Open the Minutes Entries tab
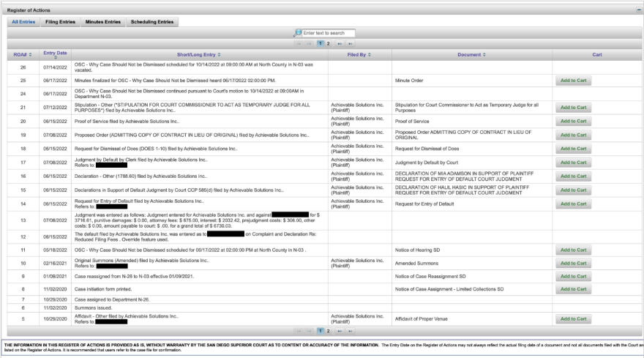This screenshot has width=644, height=358. pos(102,22)
